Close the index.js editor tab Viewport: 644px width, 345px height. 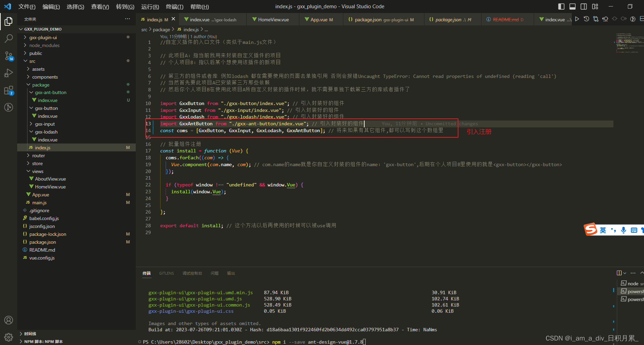tap(173, 19)
